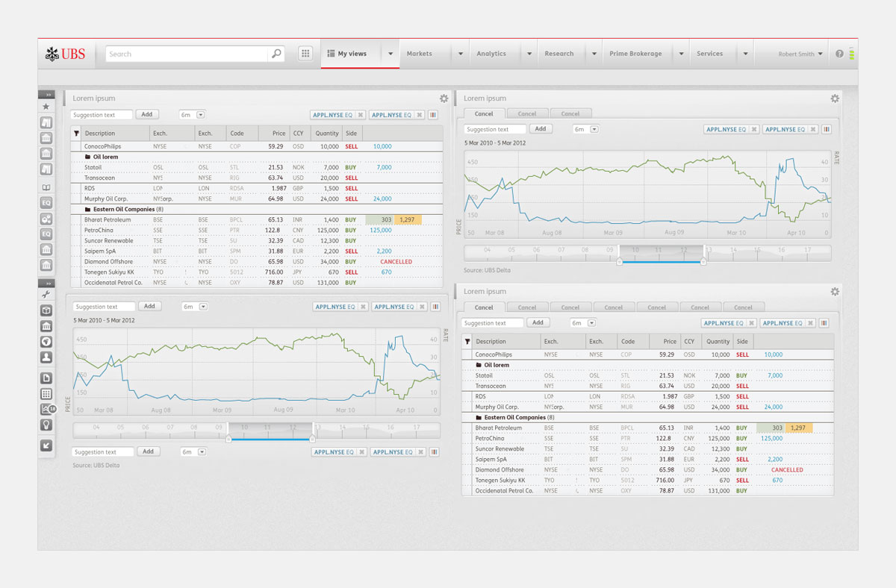Click the wrench tools icon in left sidebar
The height and width of the screenshot is (588, 896).
point(46,295)
